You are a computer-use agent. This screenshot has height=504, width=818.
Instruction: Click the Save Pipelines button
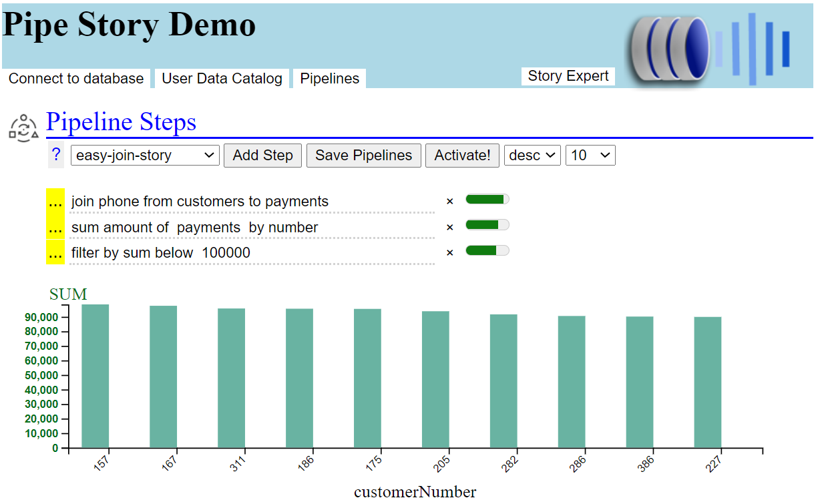[363, 156]
